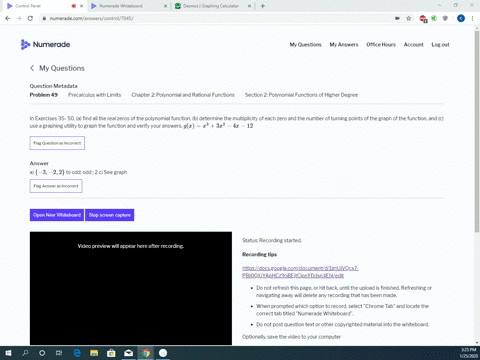Click the camera indicator in address bar
This screenshot has width=480, height=360.
[x=397, y=18]
